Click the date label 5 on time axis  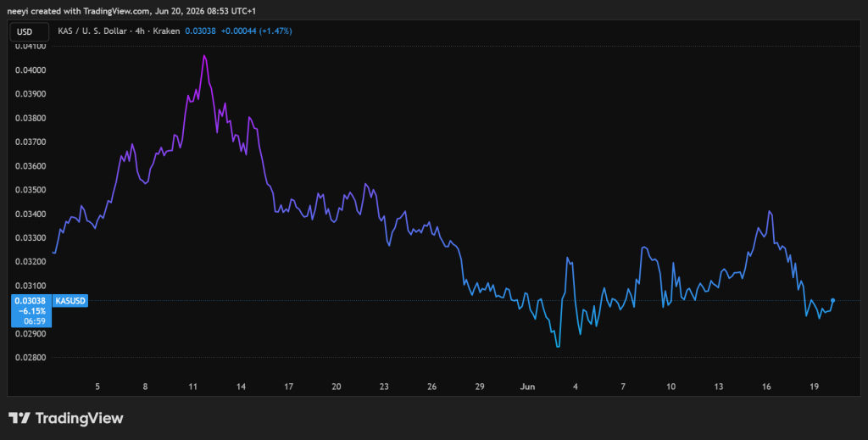coord(97,387)
